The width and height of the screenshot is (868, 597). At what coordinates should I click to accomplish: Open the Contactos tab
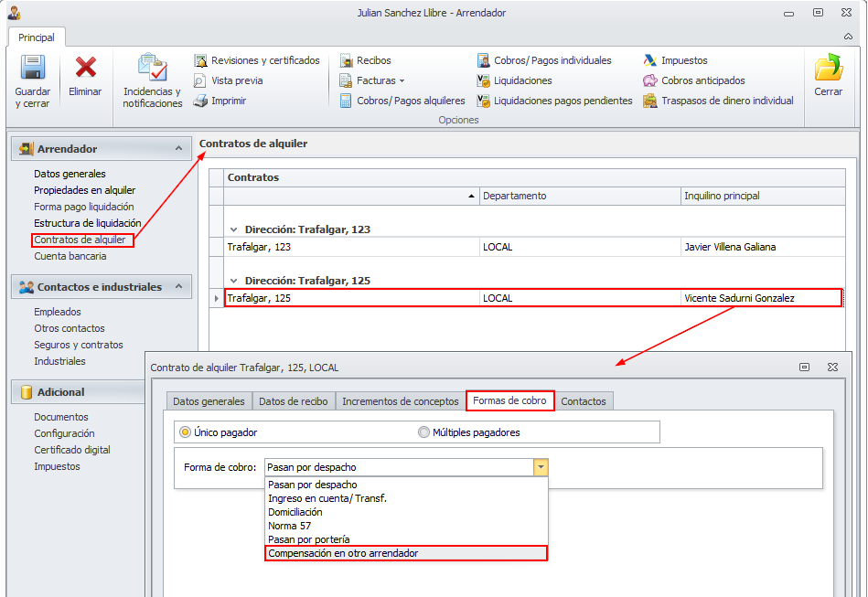(x=584, y=401)
